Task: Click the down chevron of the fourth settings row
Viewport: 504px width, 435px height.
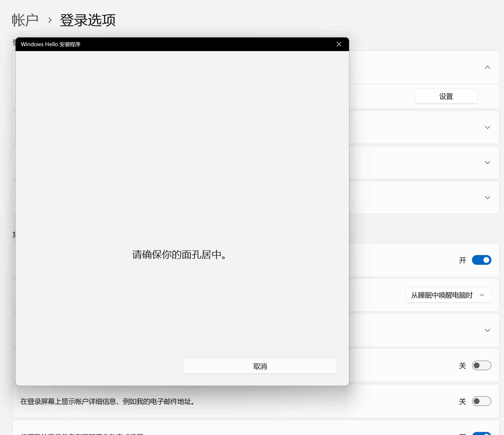Action: (x=488, y=197)
